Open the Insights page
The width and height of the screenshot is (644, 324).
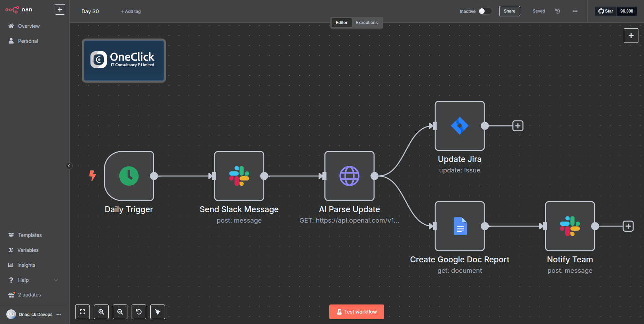click(26, 265)
